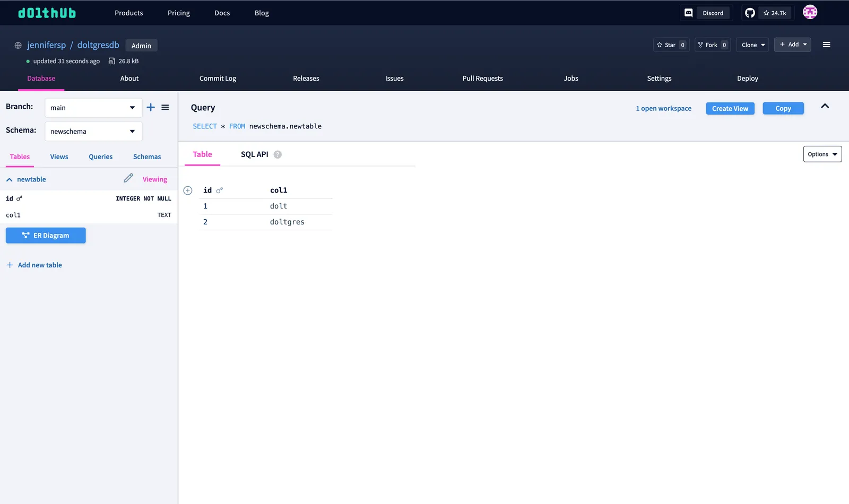Open the ER Diagram button

46,236
